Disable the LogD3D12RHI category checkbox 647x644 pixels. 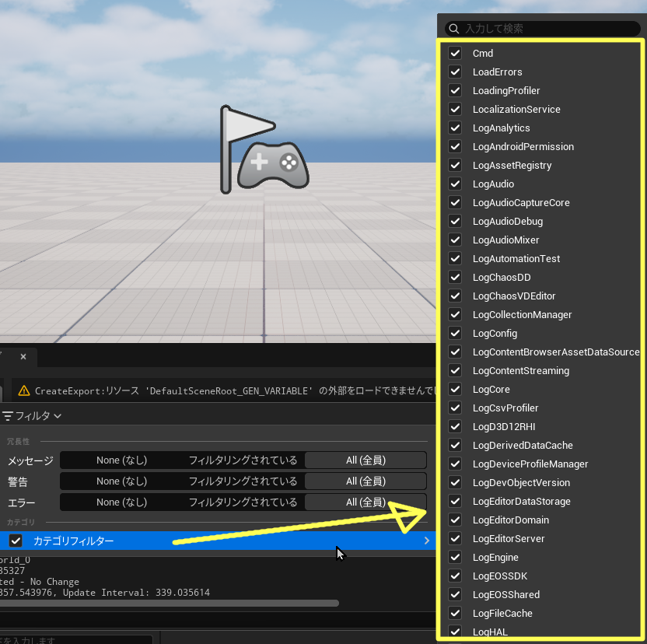coord(455,427)
